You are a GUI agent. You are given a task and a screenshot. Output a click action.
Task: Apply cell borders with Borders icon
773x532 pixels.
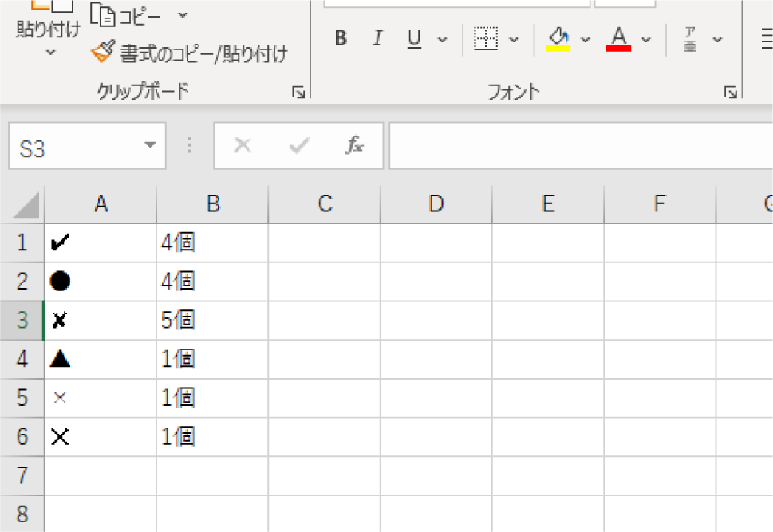coord(486,38)
